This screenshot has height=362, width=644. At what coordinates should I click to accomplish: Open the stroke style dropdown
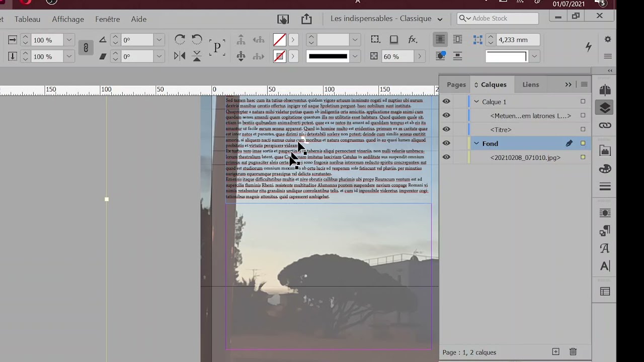[355, 56]
